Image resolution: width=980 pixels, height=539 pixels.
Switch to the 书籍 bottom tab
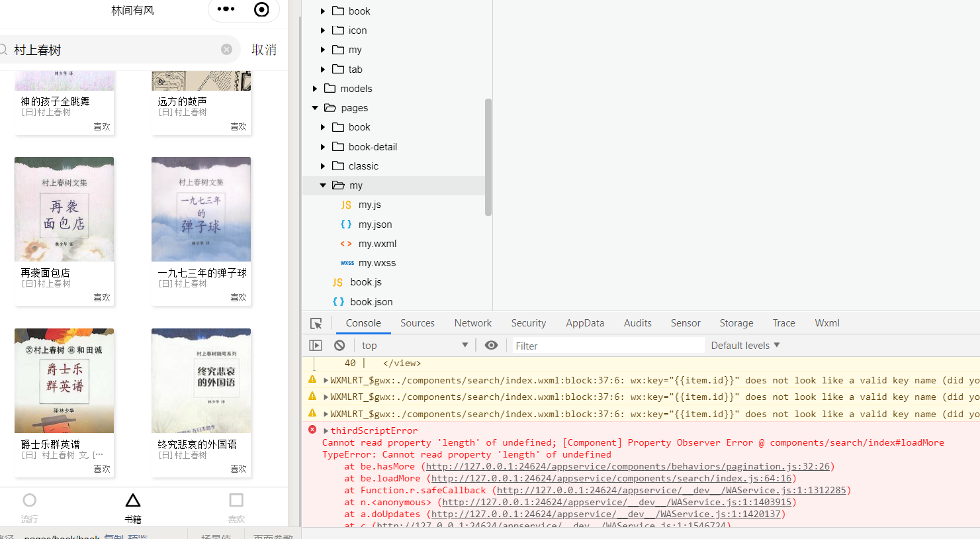tap(133, 508)
